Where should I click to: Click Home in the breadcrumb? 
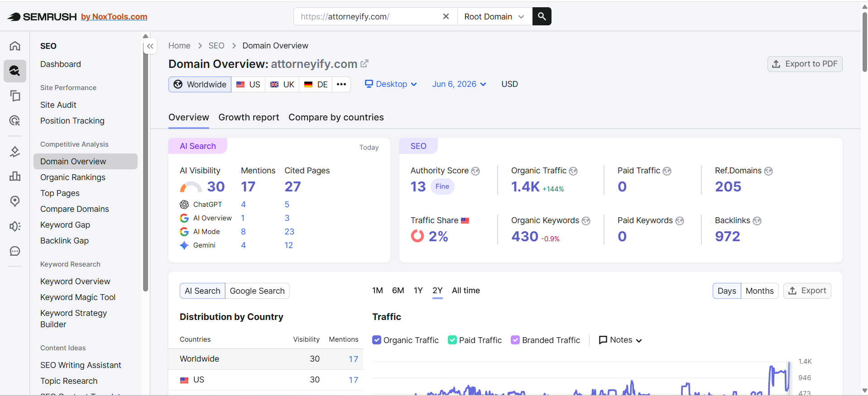coord(179,46)
